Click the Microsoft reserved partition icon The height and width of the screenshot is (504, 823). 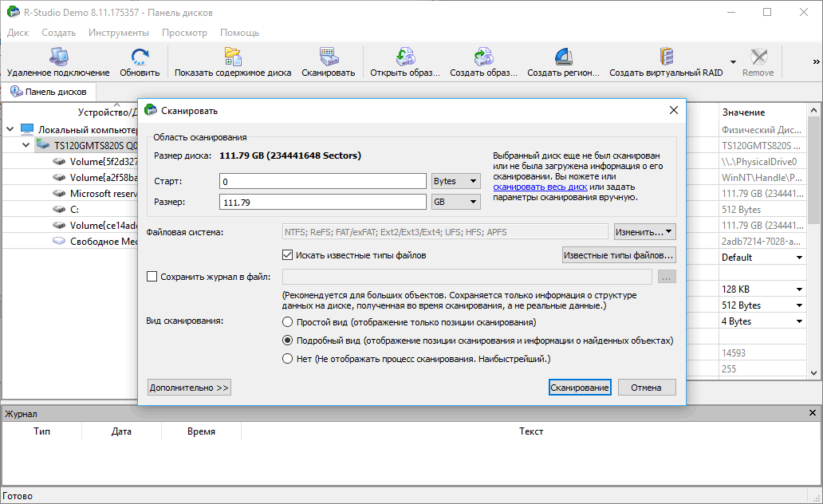click(59, 193)
